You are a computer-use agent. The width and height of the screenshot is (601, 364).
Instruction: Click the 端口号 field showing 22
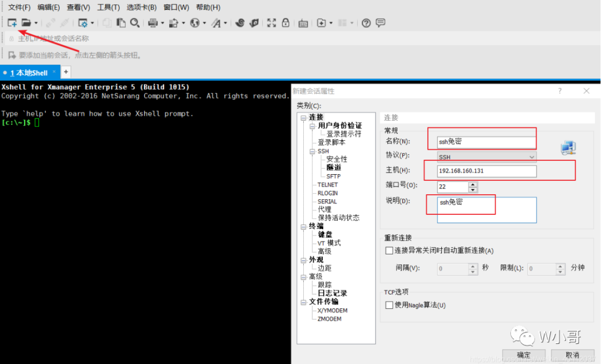[452, 186]
